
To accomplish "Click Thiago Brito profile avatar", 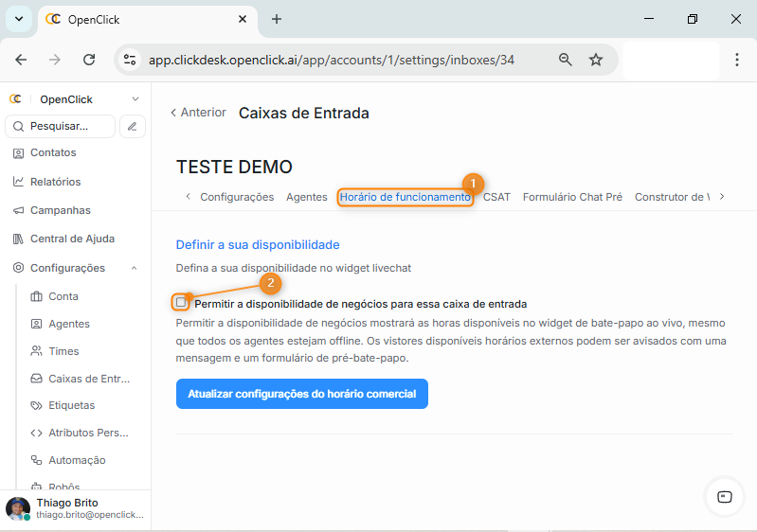I will point(18,508).
